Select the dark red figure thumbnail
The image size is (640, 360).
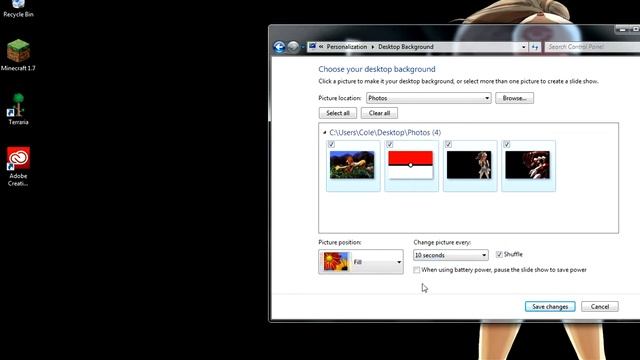[x=527, y=165]
